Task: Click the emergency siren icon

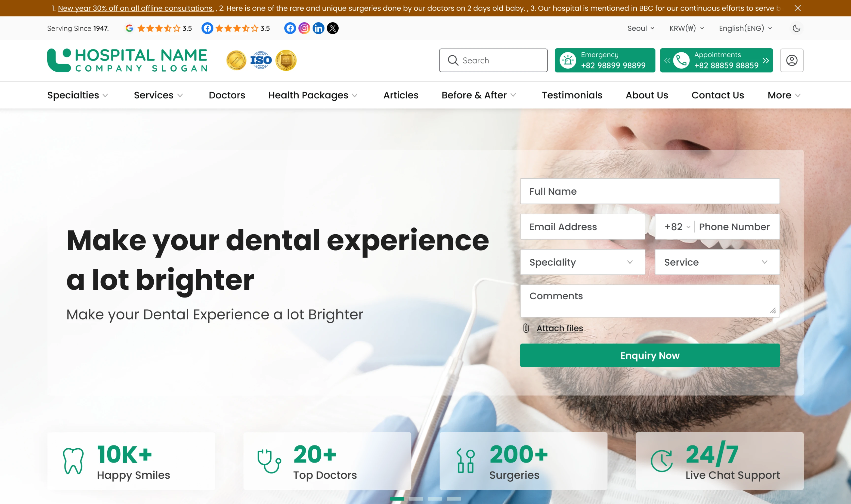Action: [568, 60]
